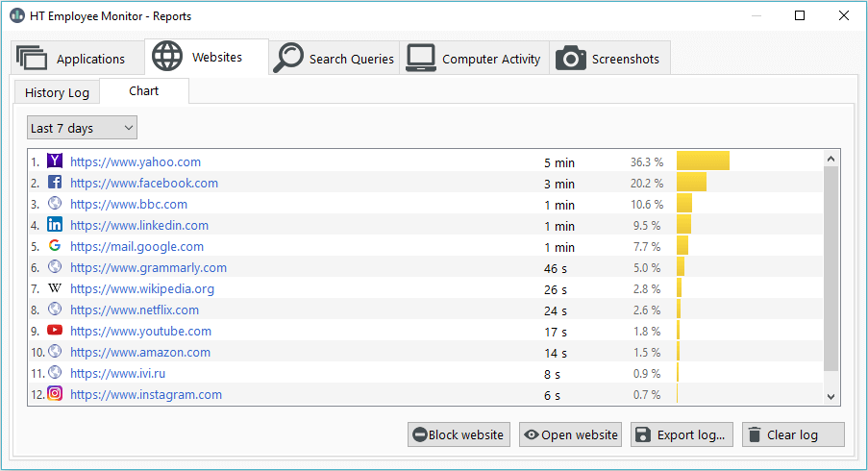Click the 46 s duration for grammarly.com
Screen dimensions: 868x471
[556, 268]
